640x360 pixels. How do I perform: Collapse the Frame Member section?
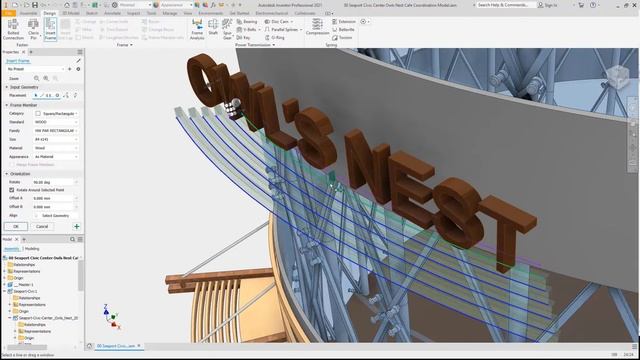click(7, 105)
